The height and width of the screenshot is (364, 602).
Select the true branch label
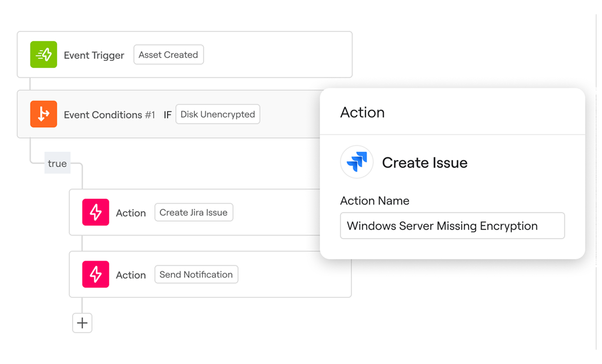[x=57, y=163]
